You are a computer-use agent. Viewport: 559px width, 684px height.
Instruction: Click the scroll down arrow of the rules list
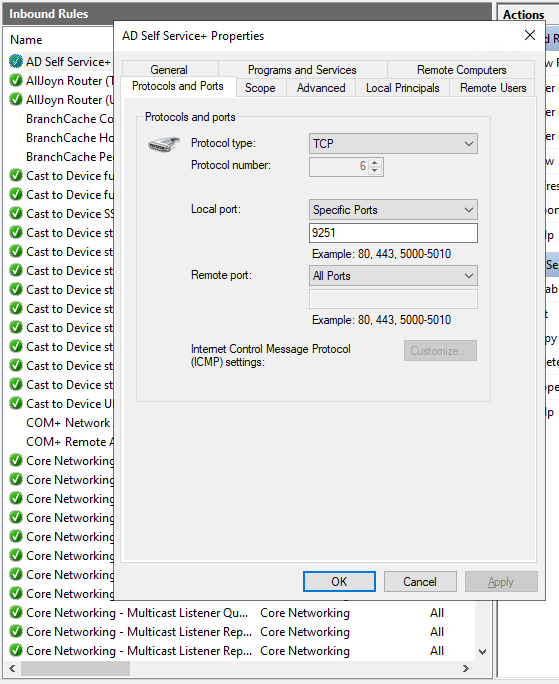(x=482, y=652)
